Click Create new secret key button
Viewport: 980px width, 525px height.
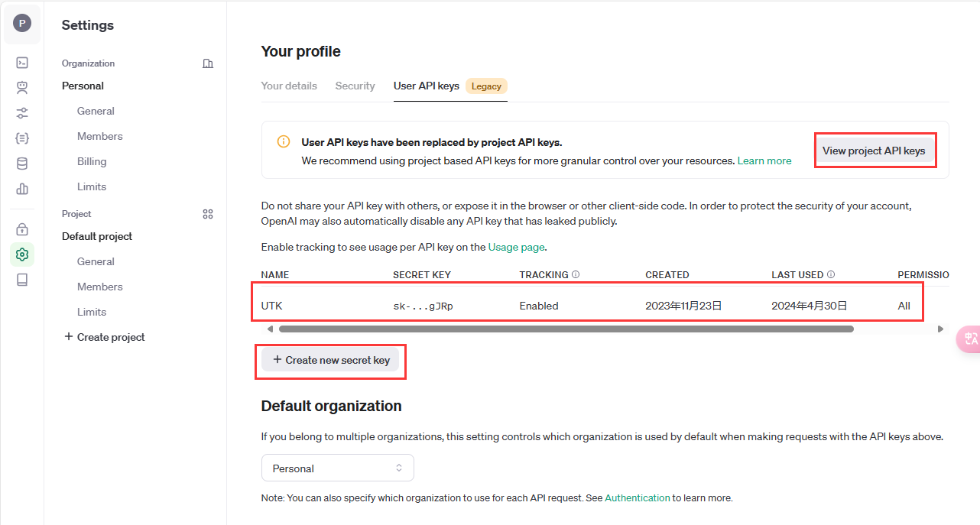click(x=330, y=360)
